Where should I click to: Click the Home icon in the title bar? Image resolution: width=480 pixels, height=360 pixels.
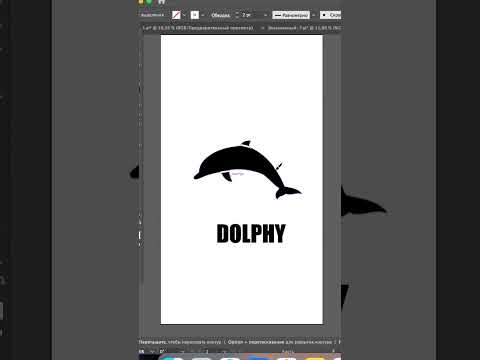pyautogui.click(x=162, y=2)
